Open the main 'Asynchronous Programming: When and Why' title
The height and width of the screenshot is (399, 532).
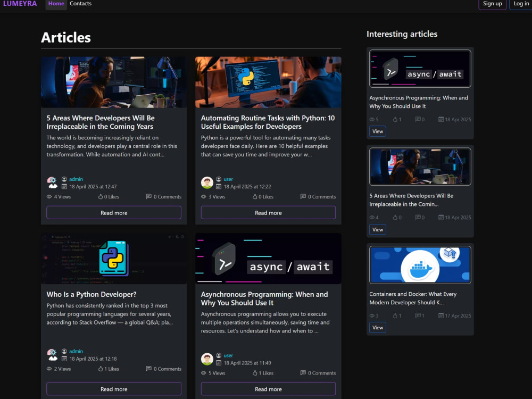tap(264, 298)
